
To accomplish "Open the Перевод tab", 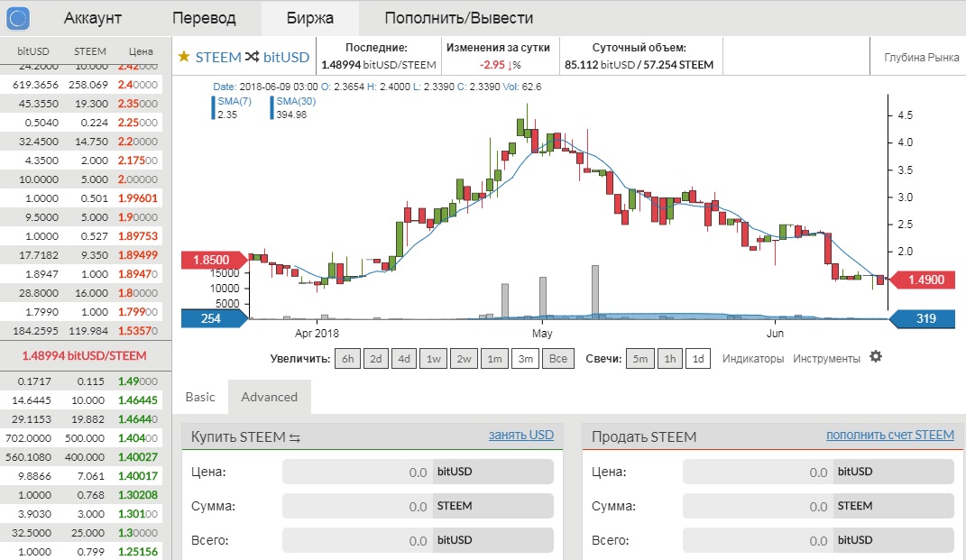I will point(204,18).
